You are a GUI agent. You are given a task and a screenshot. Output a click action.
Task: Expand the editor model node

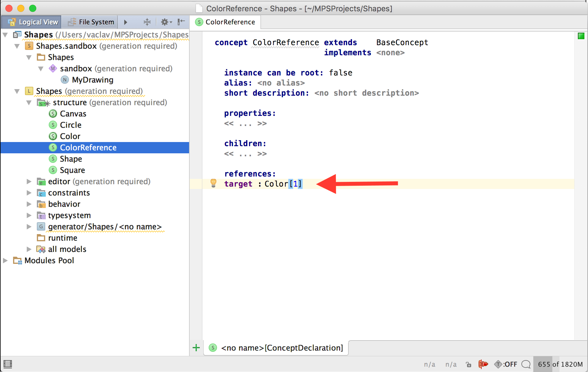(x=29, y=182)
